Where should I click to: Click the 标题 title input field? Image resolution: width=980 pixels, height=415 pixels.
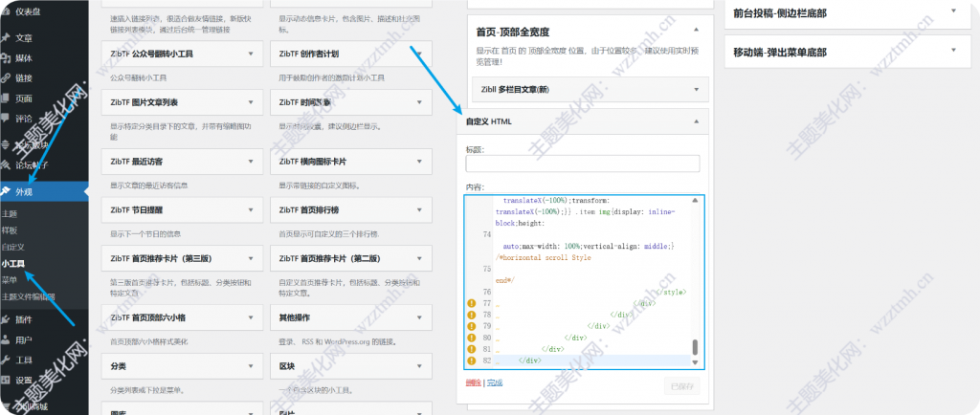(583, 164)
